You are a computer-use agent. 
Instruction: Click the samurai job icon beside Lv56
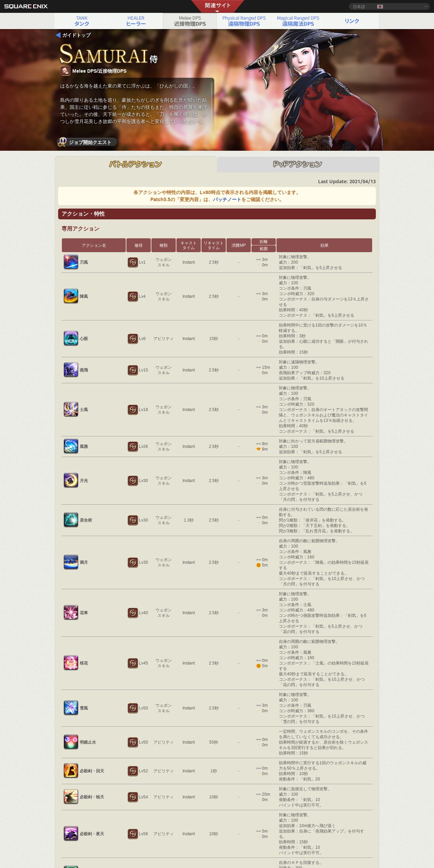(133, 834)
